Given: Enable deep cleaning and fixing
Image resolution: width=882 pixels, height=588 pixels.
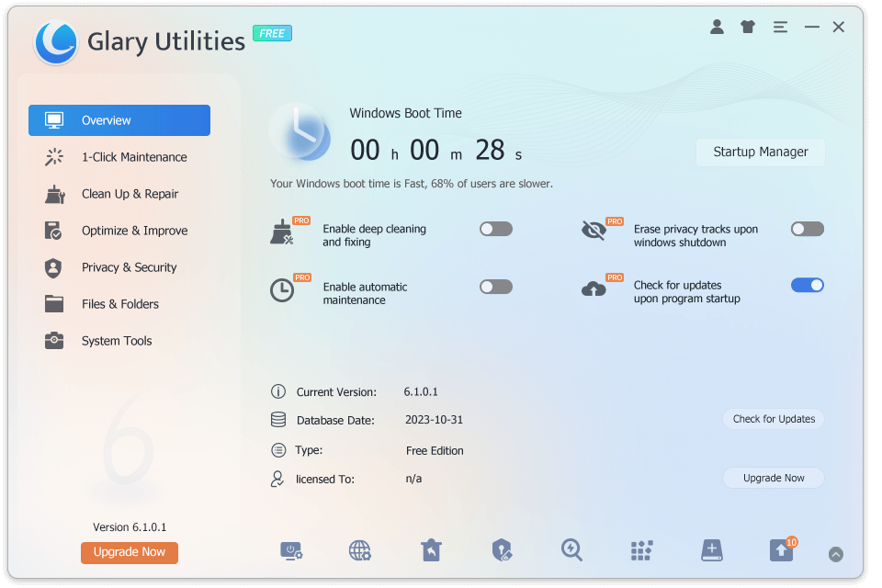Looking at the screenshot, I should coord(495,229).
